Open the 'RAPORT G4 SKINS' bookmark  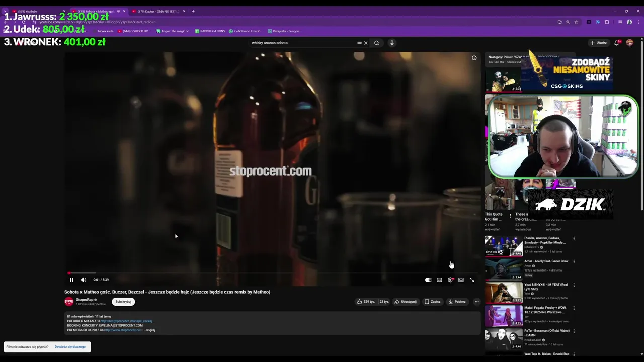pos(210,31)
